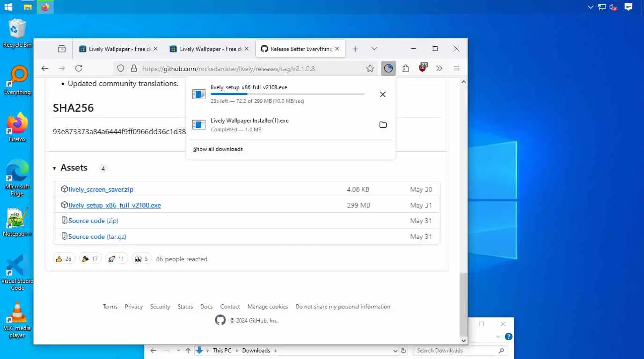Open the notifications action center icon
644x359 pixels.
(629, 7)
